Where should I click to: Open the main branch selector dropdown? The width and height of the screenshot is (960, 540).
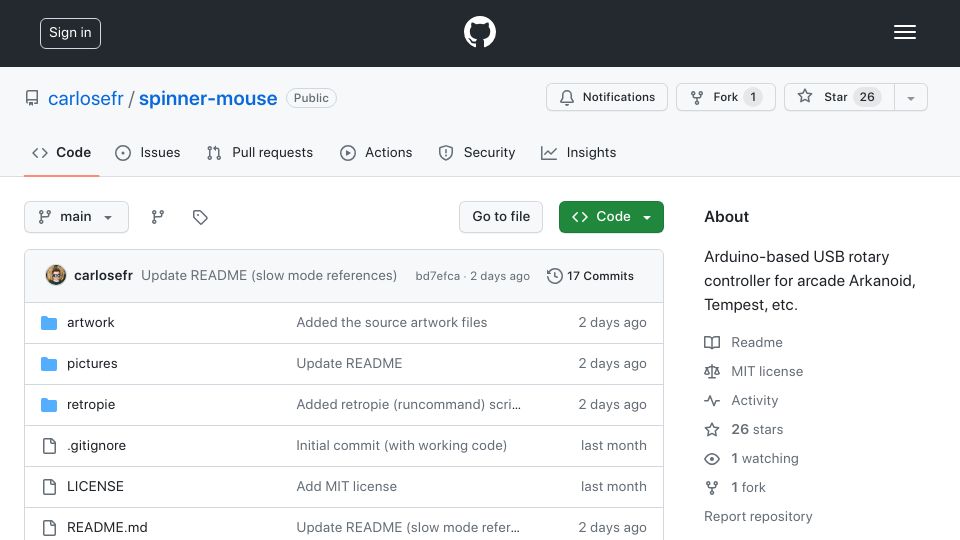tap(77, 217)
